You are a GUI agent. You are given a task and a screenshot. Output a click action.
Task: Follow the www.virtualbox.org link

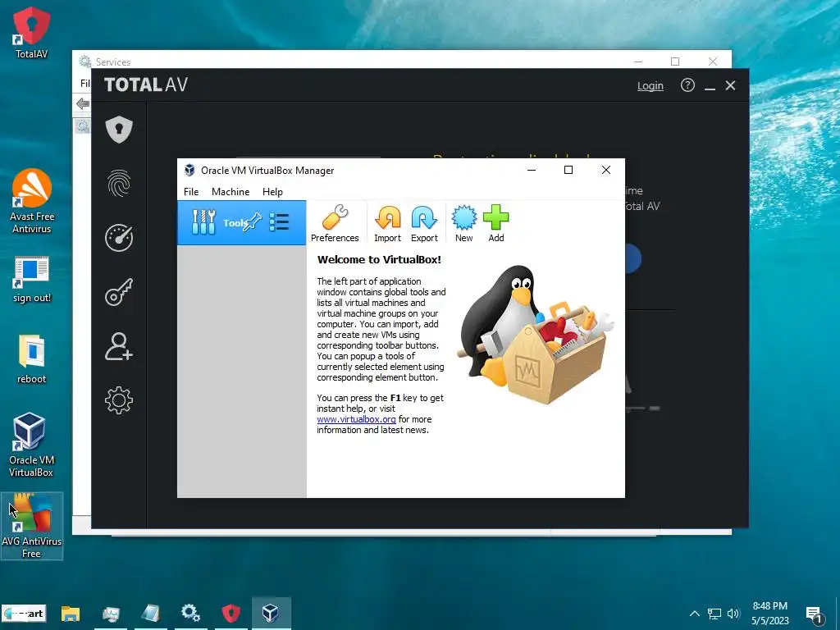(356, 419)
